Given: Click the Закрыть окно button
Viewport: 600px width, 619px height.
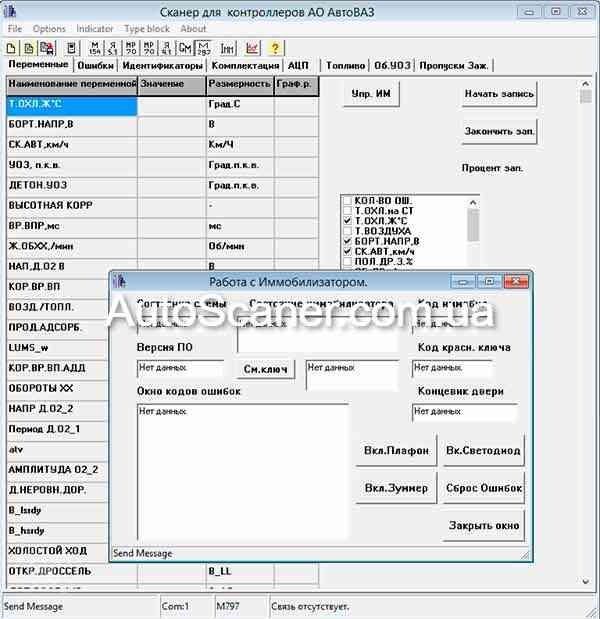Looking at the screenshot, I should coord(484,525).
